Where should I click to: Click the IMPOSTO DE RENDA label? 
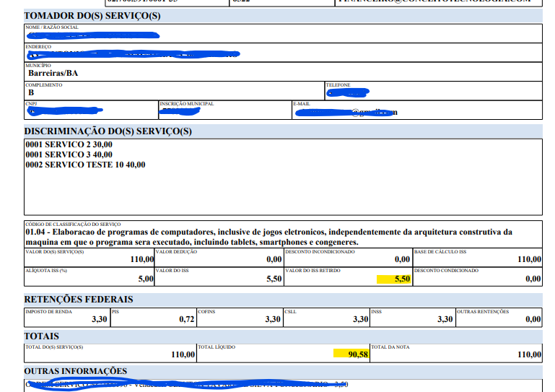(x=48, y=312)
